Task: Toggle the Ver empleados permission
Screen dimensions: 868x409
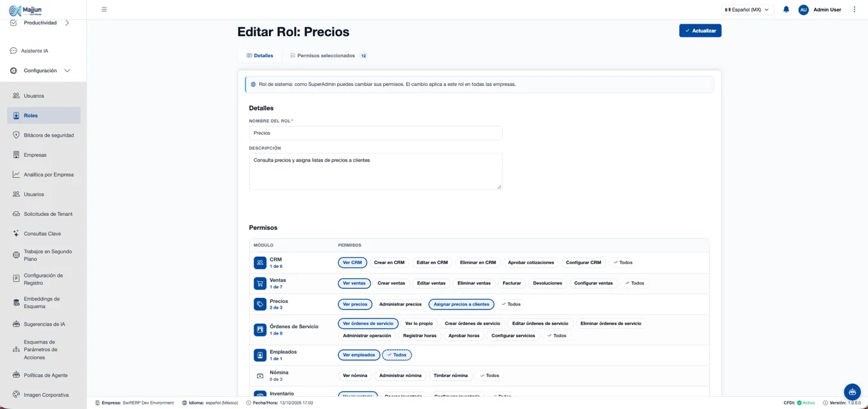Action: click(x=359, y=355)
